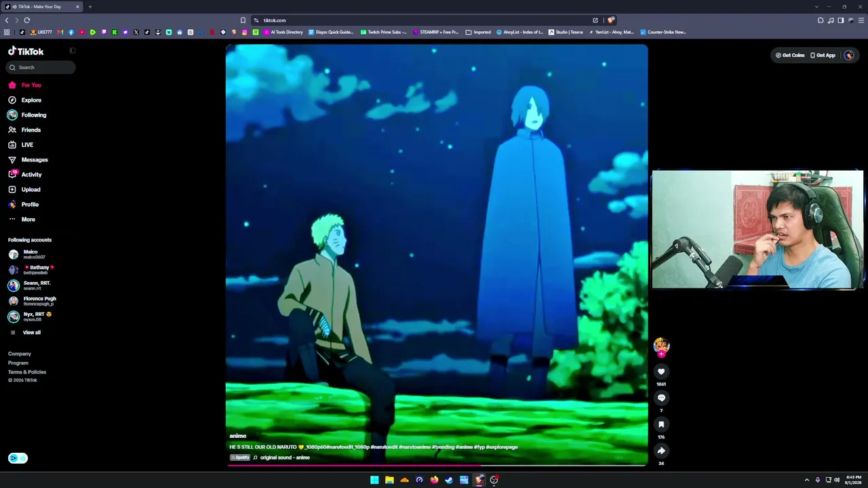The height and width of the screenshot is (488, 868).
Task: Click the Spotify badge under caption
Action: 240,457
